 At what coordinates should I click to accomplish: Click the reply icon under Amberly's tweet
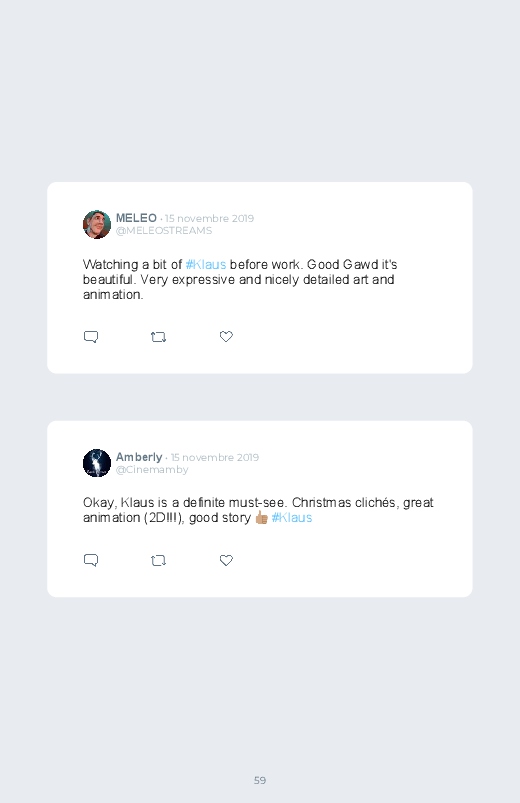(91, 560)
